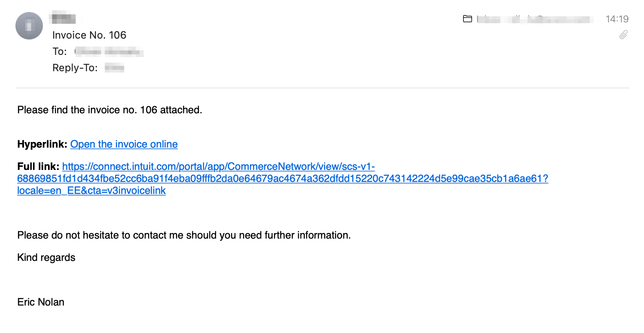Click the "Please find the invoice" sentence
The height and width of the screenshot is (333, 644).
point(109,110)
